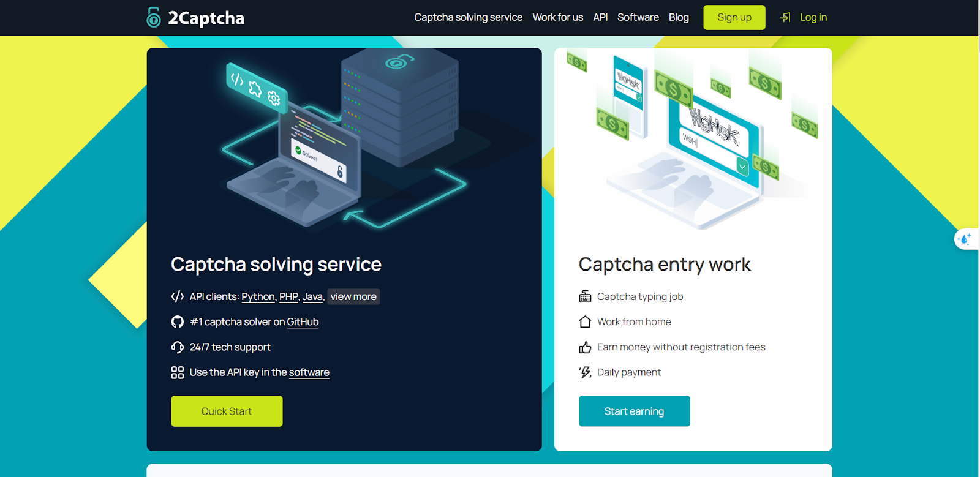Click the login arrow icon
The height and width of the screenshot is (477, 980).
(785, 17)
